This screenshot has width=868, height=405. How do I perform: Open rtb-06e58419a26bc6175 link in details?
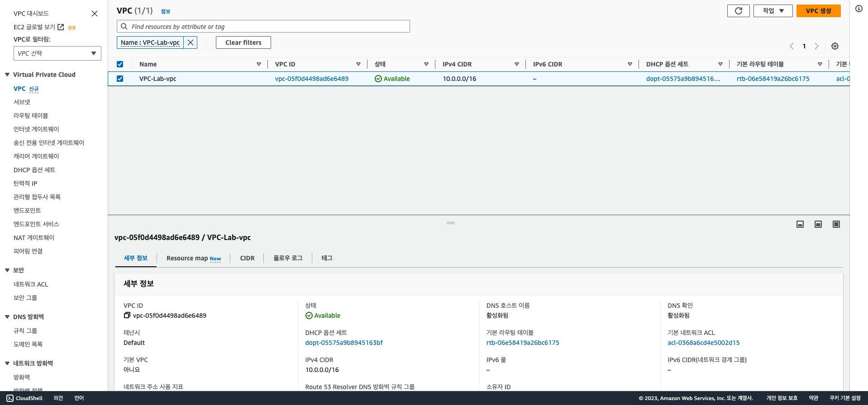523,343
